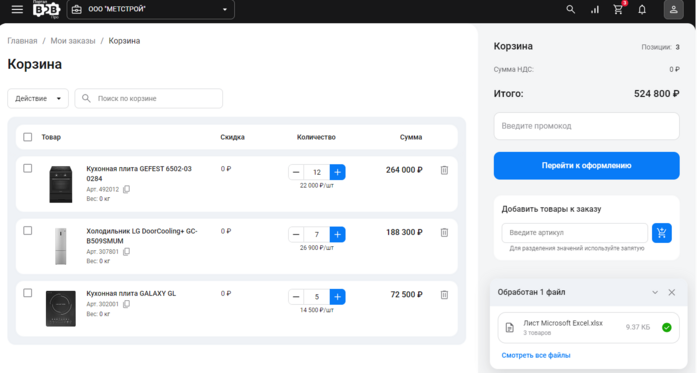
Task: Click magnifier icon in cart search field
Action: [86, 98]
